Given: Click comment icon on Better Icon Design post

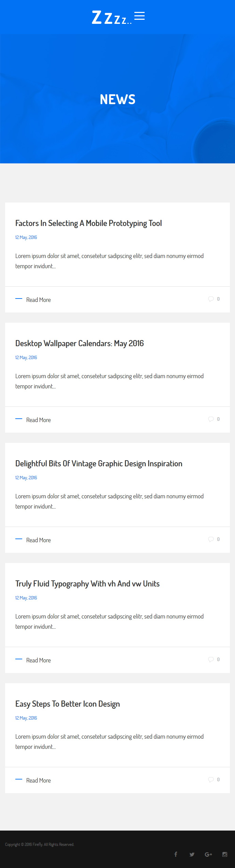Looking at the screenshot, I should pos(211,779).
